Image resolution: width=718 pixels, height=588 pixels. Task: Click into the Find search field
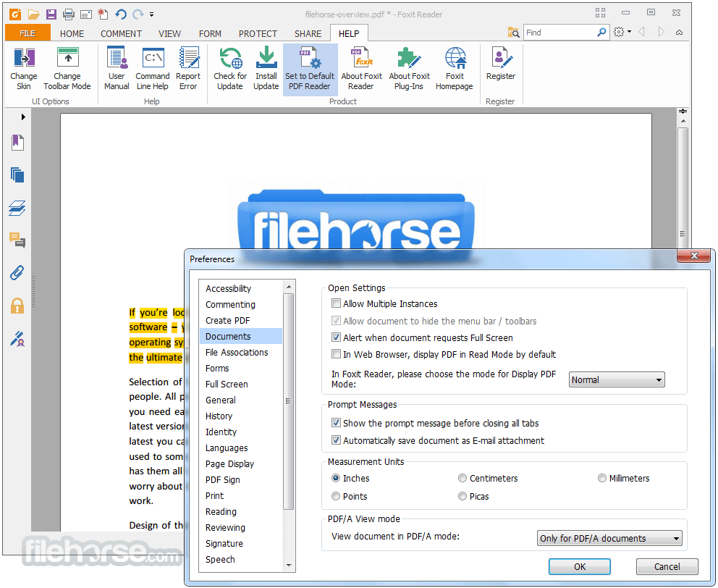(559, 32)
